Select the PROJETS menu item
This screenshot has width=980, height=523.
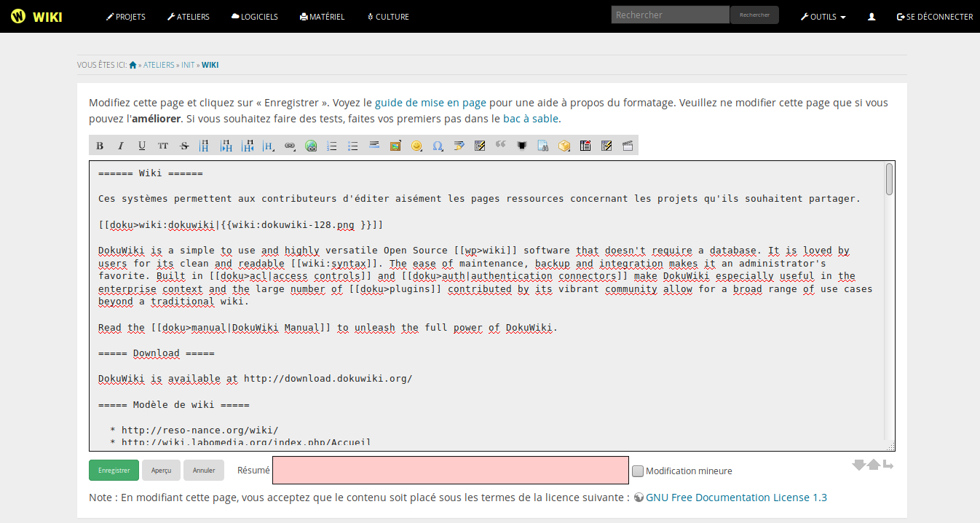[125, 16]
